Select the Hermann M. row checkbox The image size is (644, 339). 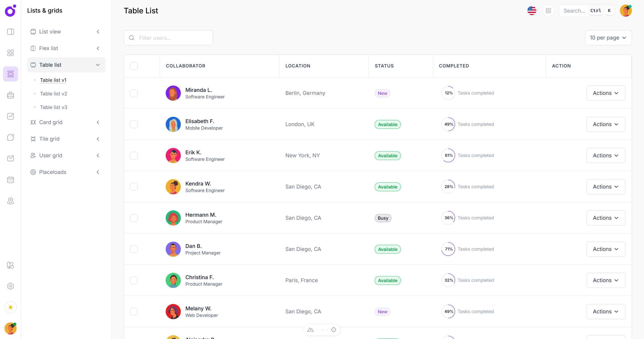tap(134, 218)
